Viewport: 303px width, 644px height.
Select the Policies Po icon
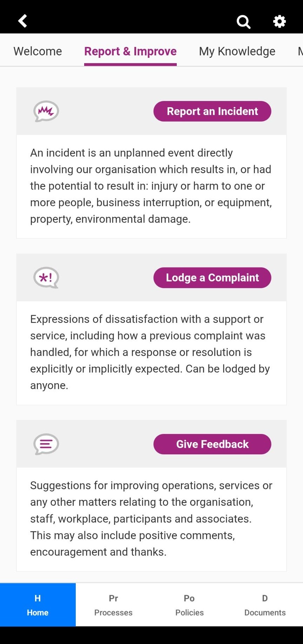click(x=189, y=598)
